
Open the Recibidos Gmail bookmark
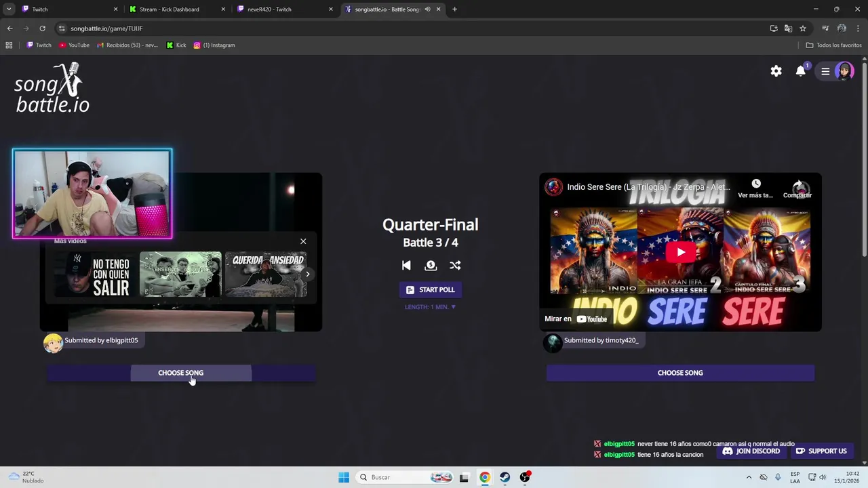coord(127,45)
